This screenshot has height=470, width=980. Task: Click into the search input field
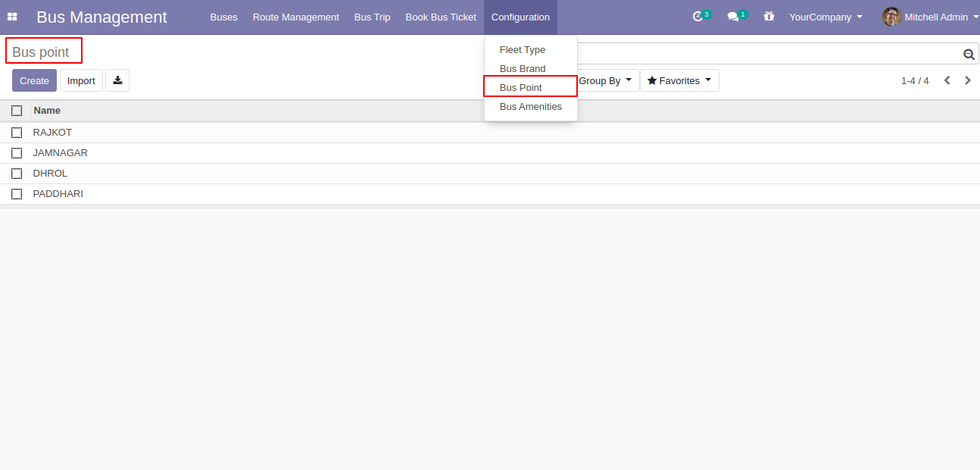(769, 54)
